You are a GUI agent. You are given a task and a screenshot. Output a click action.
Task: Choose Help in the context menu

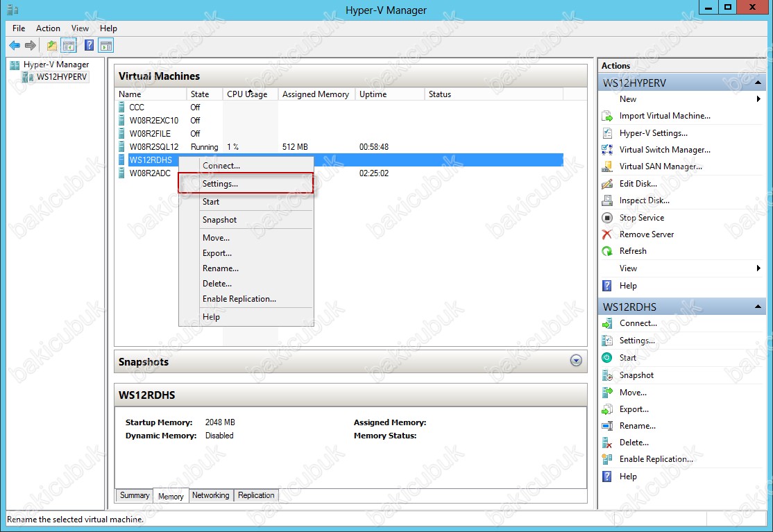246,317
